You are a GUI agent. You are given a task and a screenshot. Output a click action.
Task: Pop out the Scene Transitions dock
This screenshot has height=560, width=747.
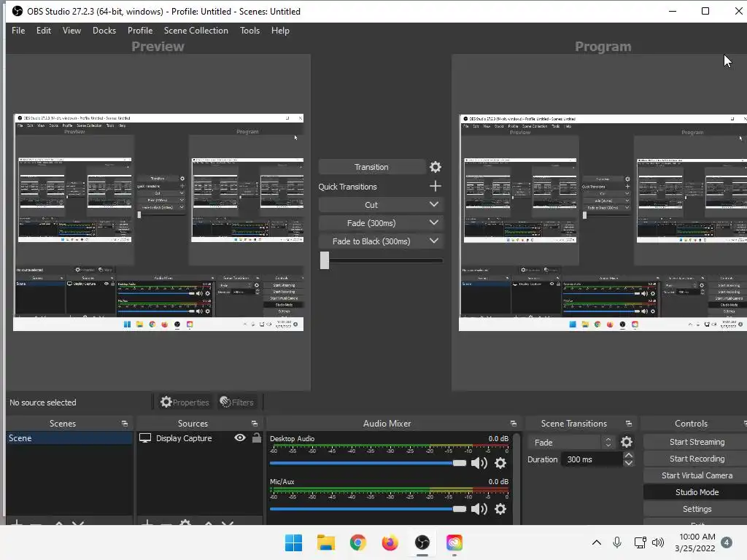tap(629, 424)
